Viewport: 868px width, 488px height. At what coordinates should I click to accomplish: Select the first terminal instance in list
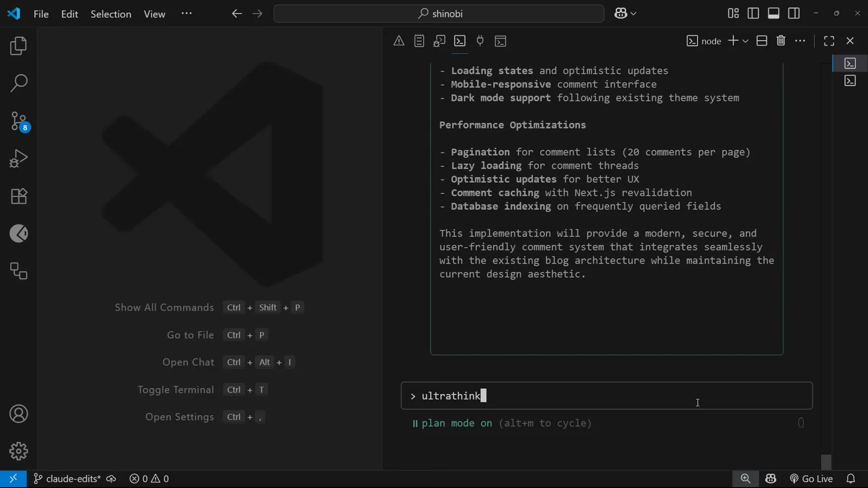pyautogui.click(x=850, y=63)
